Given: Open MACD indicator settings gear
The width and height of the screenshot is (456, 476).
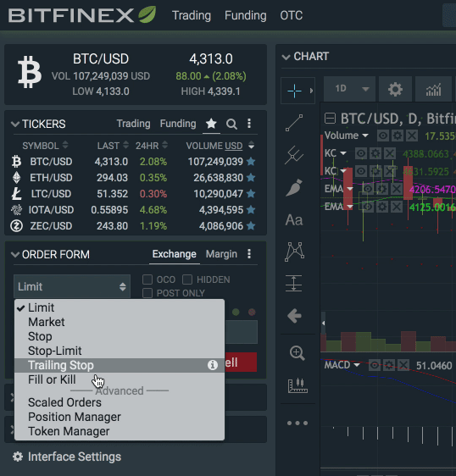Looking at the screenshot, I should pos(389,365).
